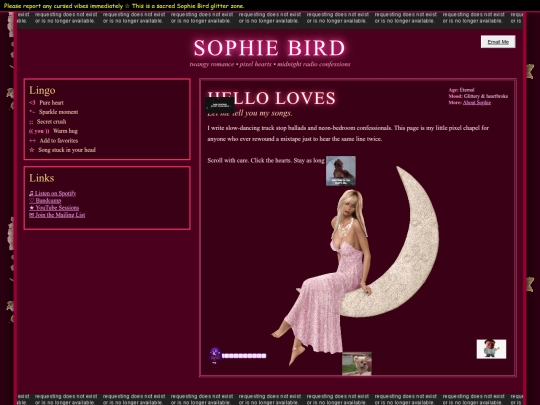Click the 'Secret crush' lingo entry
540x405 pixels.
pyautogui.click(x=48, y=122)
